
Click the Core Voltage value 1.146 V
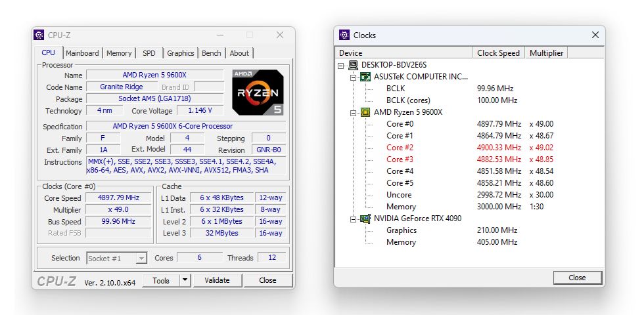click(x=200, y=111)
